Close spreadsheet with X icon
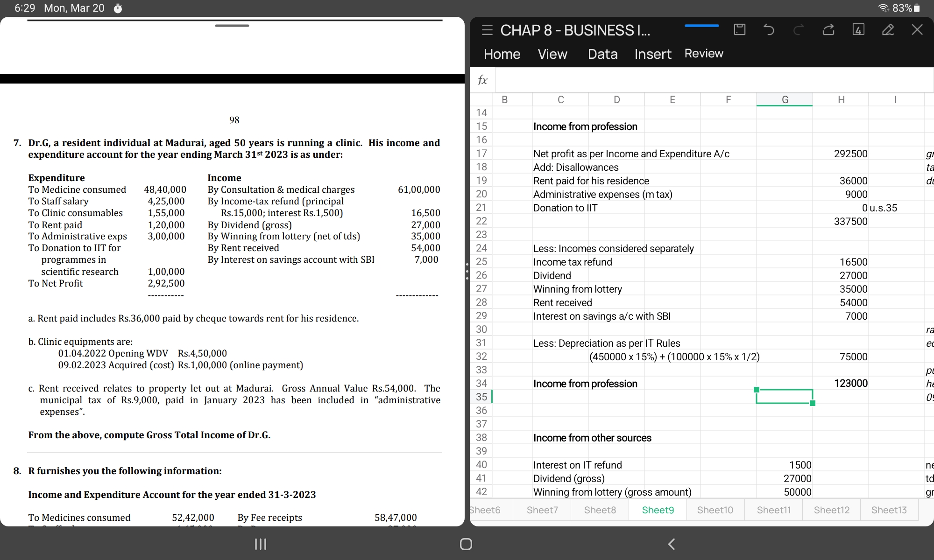 tap(917, 30)
